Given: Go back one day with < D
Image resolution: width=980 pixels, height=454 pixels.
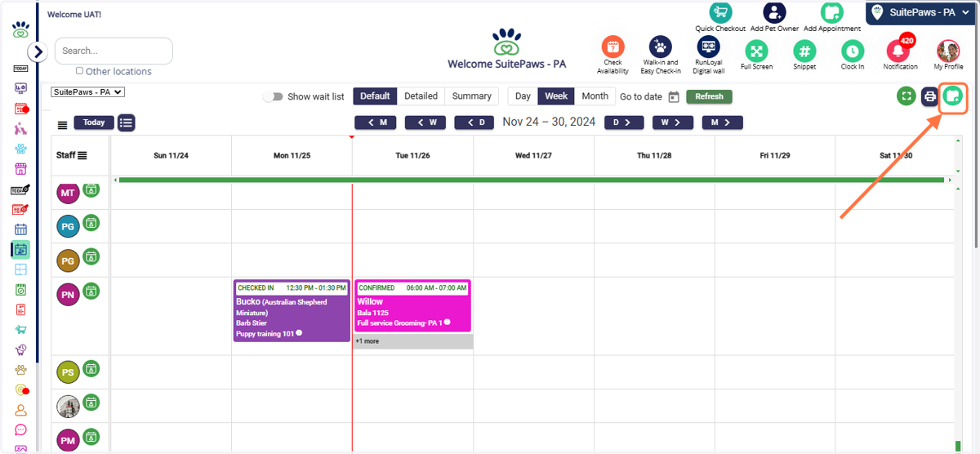Looking at the screenshot, I should tap(475, 122).
